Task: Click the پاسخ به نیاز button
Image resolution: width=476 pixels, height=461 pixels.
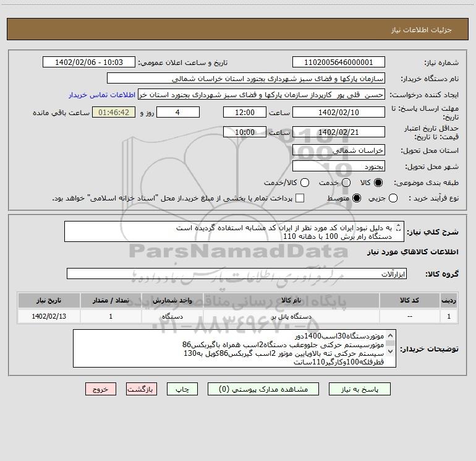Action: point(359,389)
